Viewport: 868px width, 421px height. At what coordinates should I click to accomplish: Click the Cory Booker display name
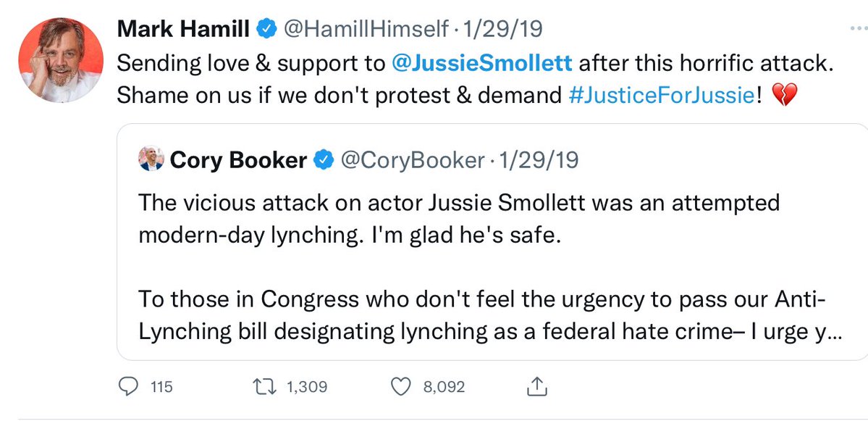[238, 160]
